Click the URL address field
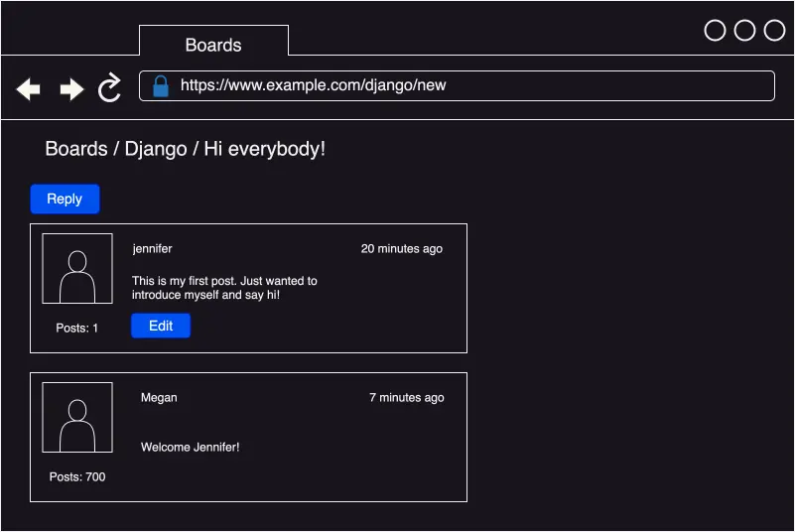795x532 pixels. point(457,85)
